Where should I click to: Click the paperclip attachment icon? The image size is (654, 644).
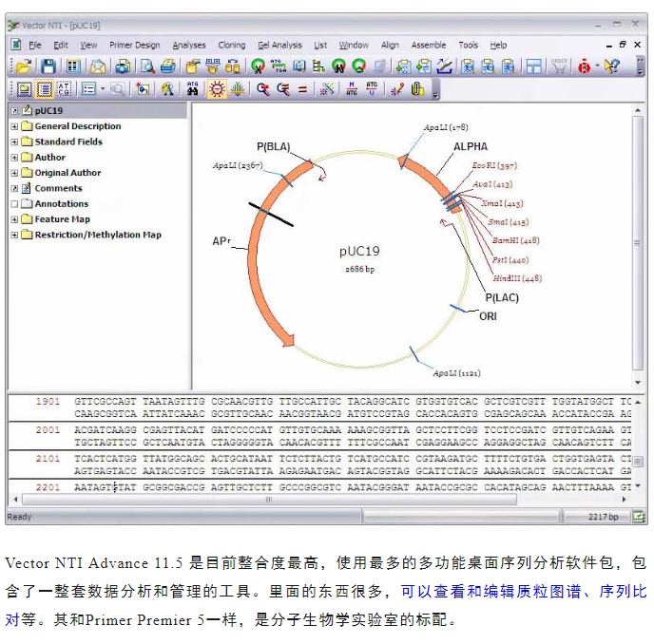point(417,88)
